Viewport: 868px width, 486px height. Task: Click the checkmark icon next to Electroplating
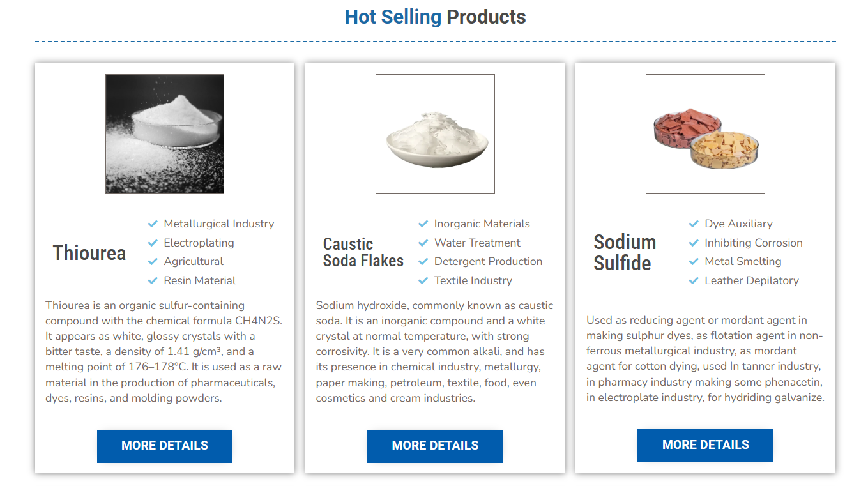coord(153,243)
